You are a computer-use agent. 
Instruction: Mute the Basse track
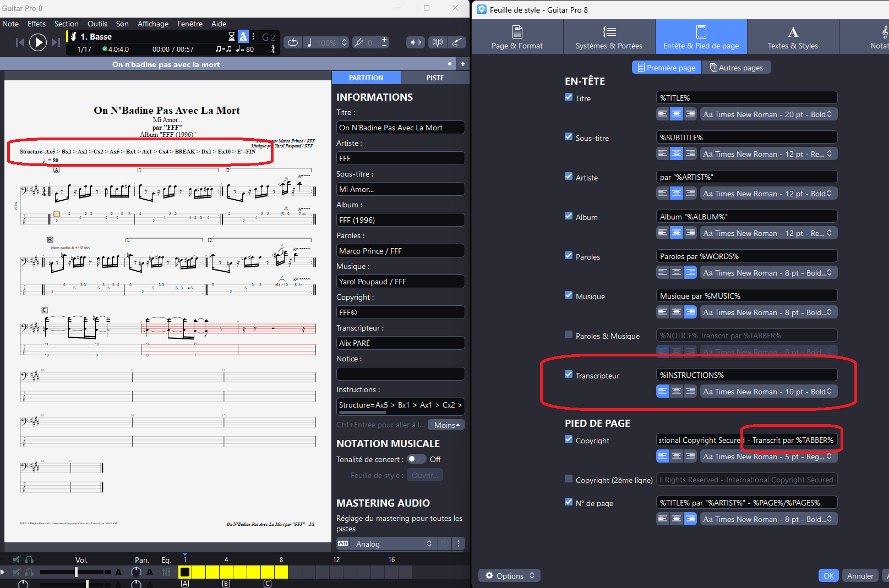[17, 572]
